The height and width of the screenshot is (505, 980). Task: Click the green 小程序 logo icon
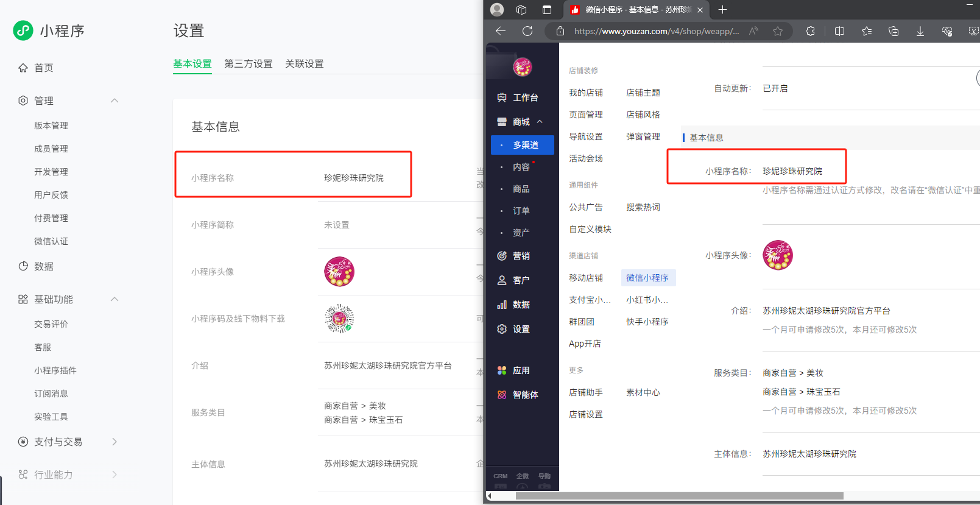pos(23,30)
